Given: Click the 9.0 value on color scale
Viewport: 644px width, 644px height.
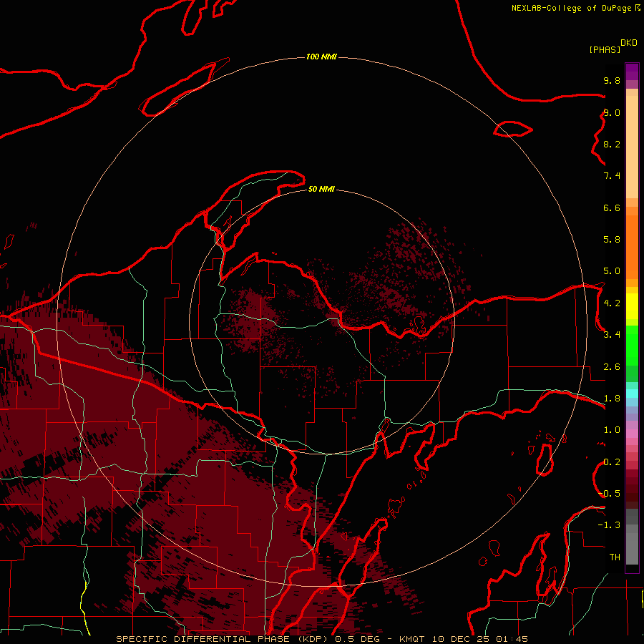Looking at the screenshot, I should (x=612, y=112).
